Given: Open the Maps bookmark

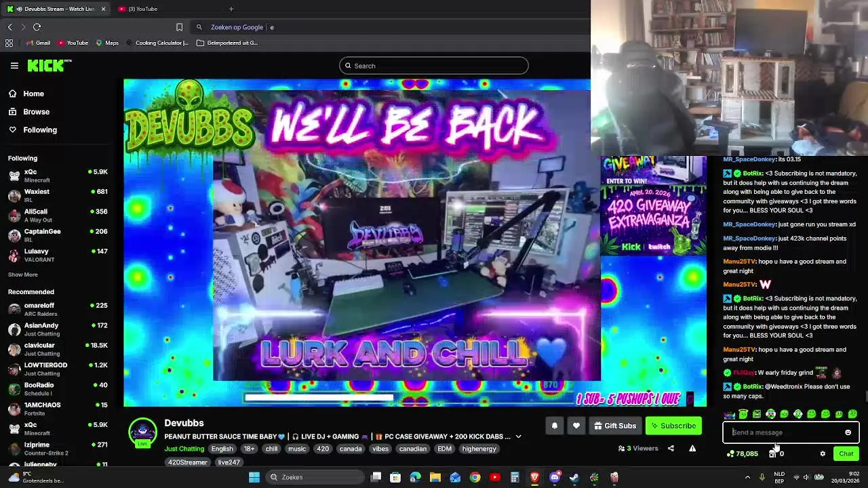Looking at the screenshot, I should pos(107,43).
